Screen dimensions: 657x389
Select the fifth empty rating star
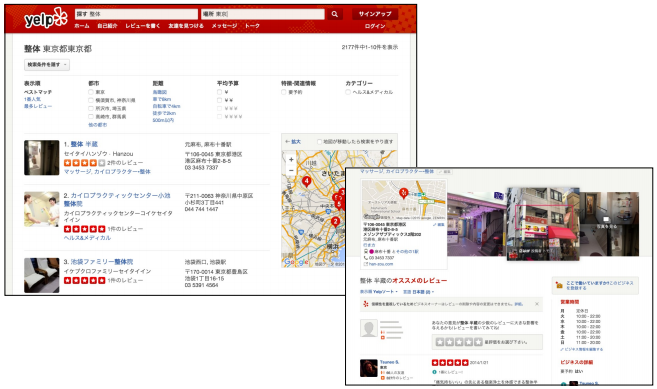click(478, 342)
